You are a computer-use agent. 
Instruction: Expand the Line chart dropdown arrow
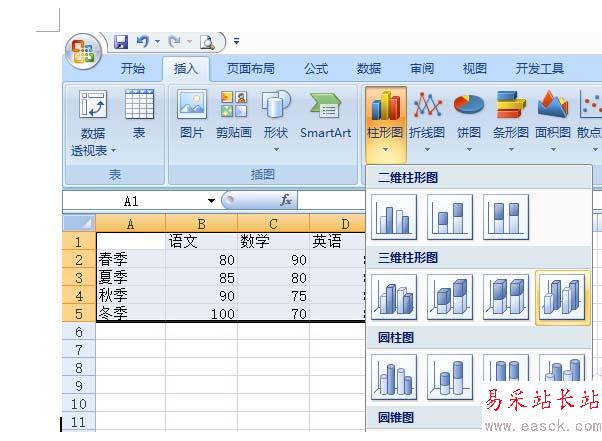tap(427, 149)
